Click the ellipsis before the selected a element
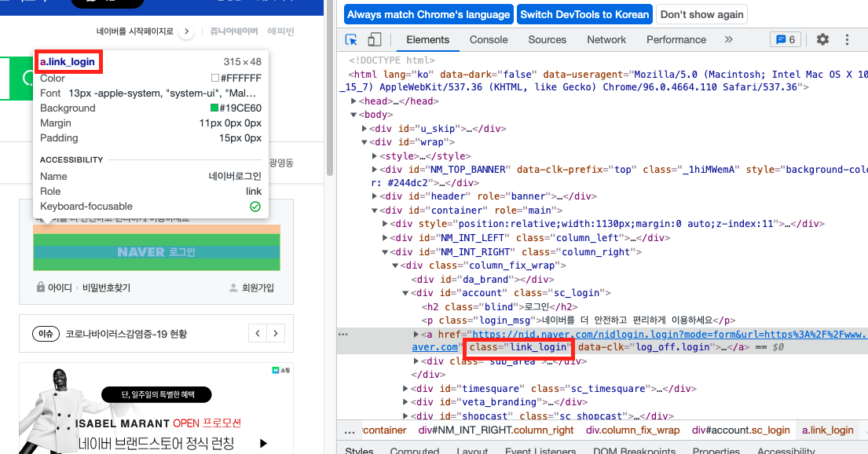The width and height of the screenshot is (868, 454). pyautogui.click(x=343, y=335)
